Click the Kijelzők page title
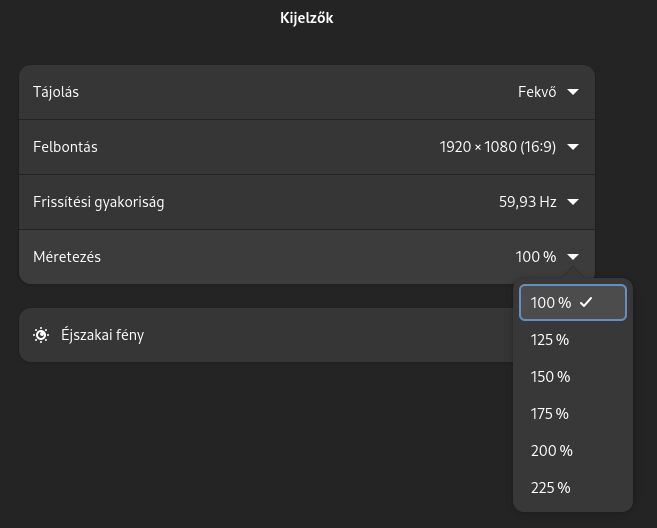The image size is (657, 528). coord(307,18)
